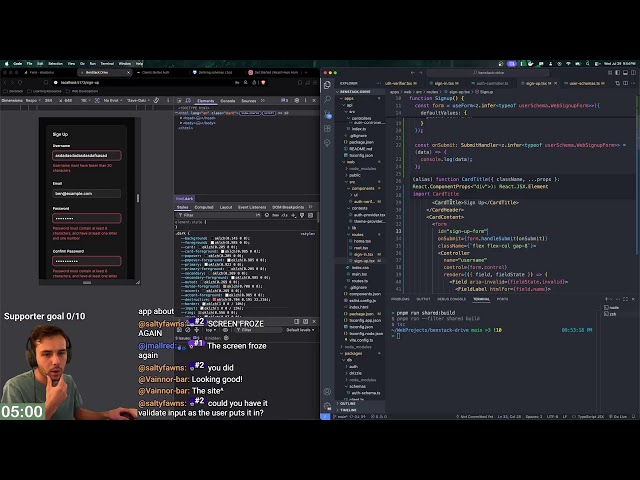This screenshot has height=480, width=640.
Task: Click the Go Live button in status bar
Action: [x=618, y=417]
